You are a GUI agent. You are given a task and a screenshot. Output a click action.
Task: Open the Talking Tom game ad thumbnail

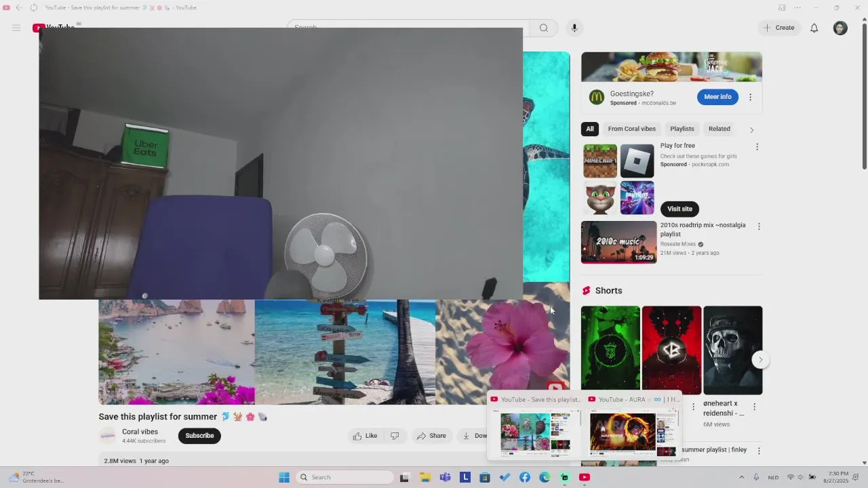pos(600,198)
